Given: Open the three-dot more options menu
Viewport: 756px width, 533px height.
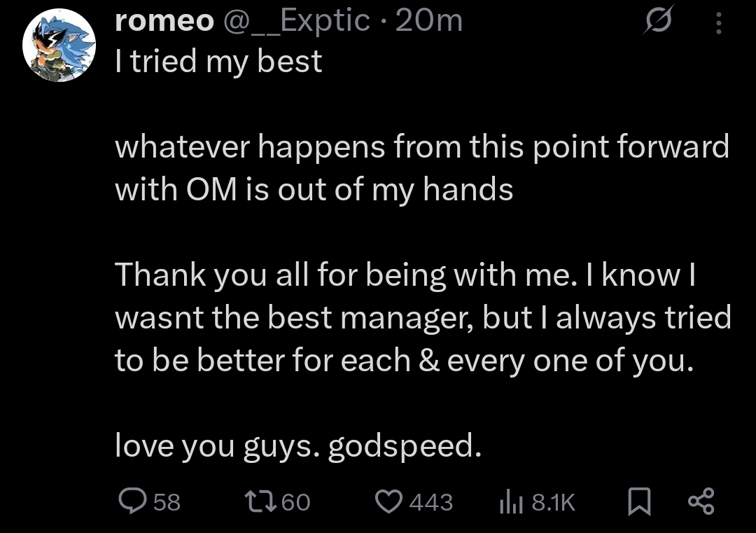Looking at the screenshot, I should click(x=717, y=25).
